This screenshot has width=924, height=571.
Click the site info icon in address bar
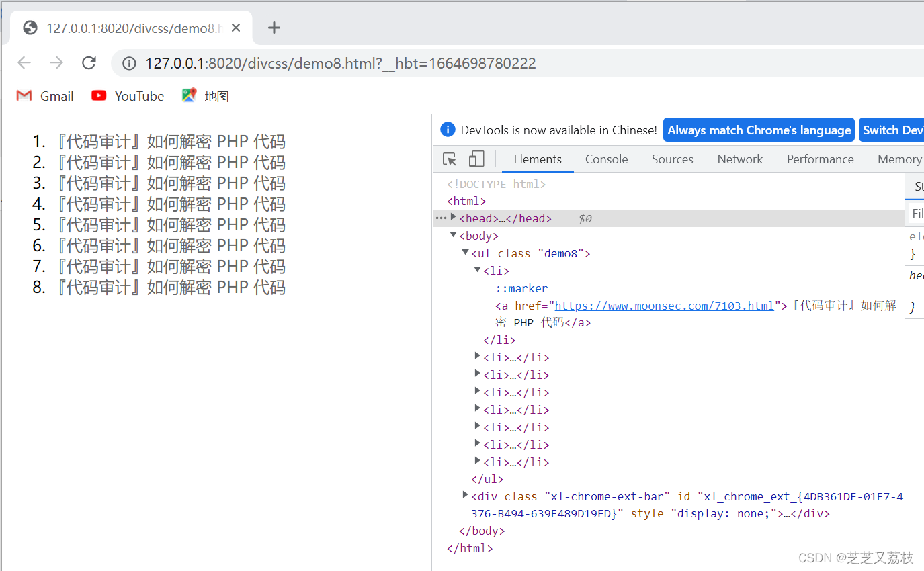click(129, 64)
